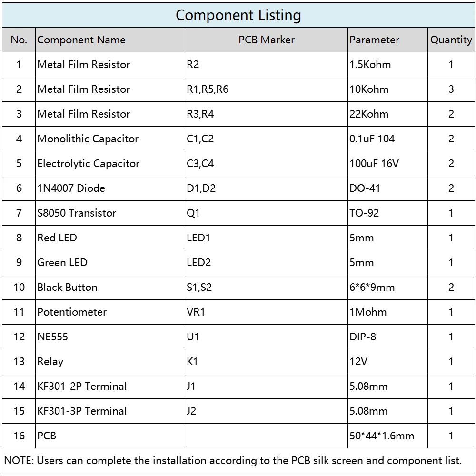This screenshot has height=476, width=476.
Task: Click the "KF301-2P Terminal" cell
Action: pyautogui.click(x=82, y=387)
